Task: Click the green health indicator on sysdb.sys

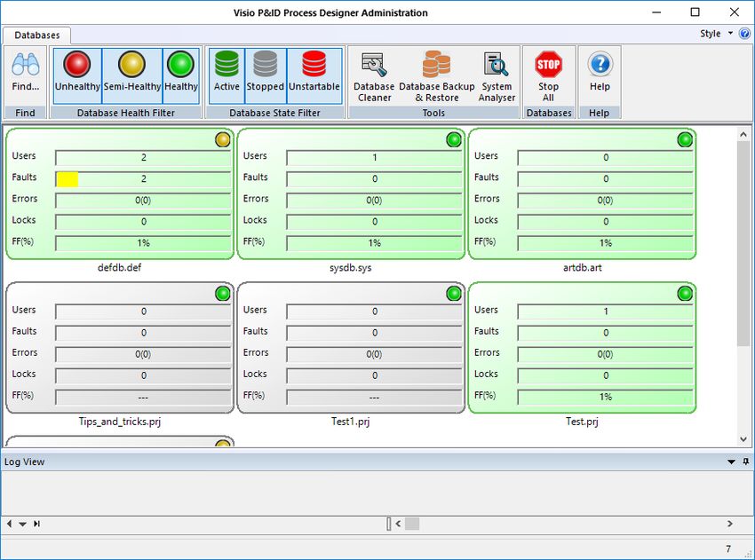Action: coord(454,140)
